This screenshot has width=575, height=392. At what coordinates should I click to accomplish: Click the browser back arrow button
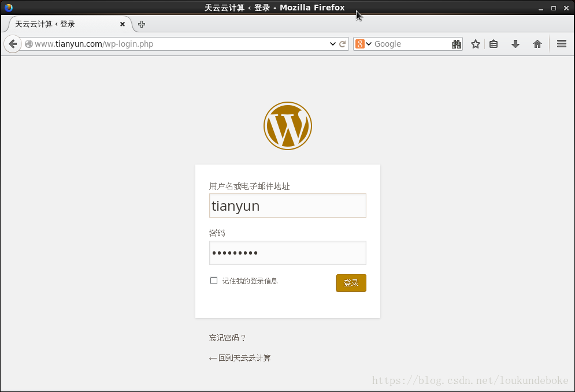[13, 44]
